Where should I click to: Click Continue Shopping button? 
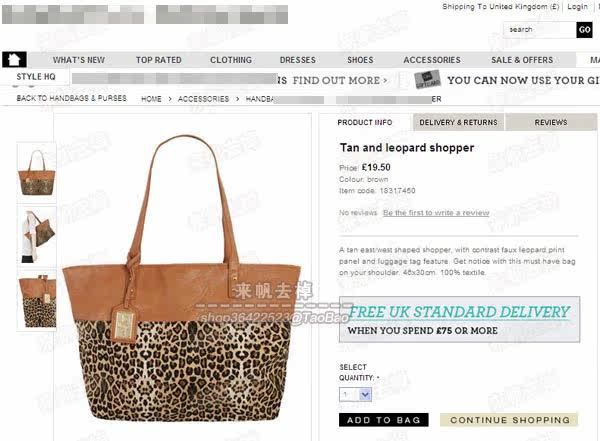pyautogui.click(x=509, y=420)
